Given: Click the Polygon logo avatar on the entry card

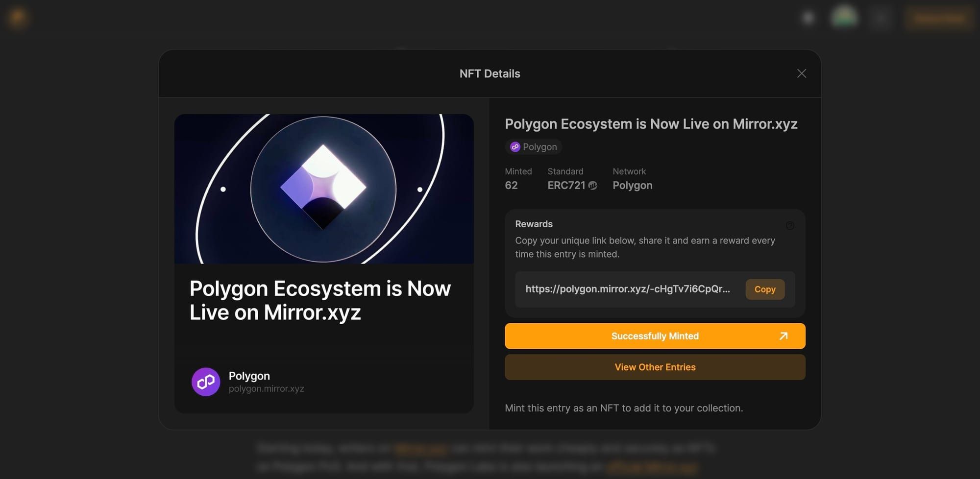Looking at the screenshot, I should (206, 382).
